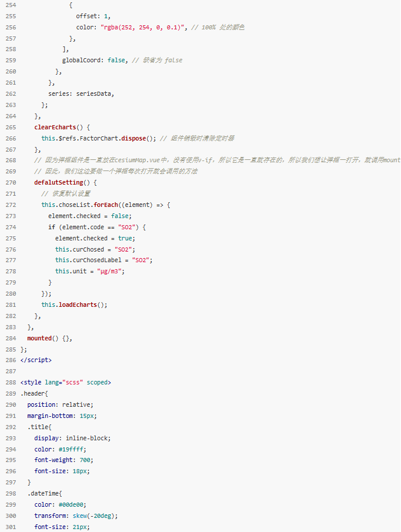This screenshot has width=401, height=532.
Task: Click "element.checked = false;" line
Action: 90,216
